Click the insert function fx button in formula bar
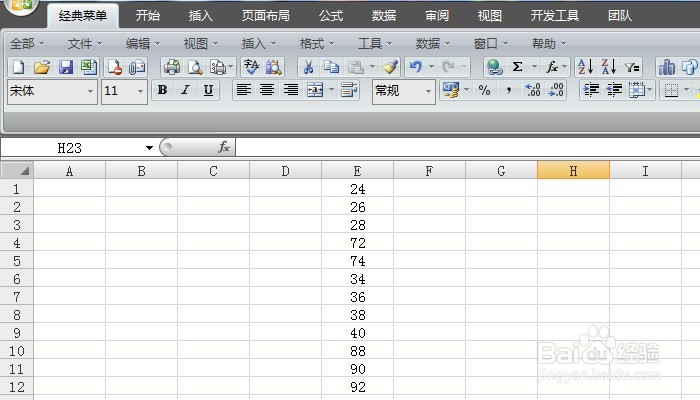The width and height of the screenshot is (700, 400). pos(224,147)
